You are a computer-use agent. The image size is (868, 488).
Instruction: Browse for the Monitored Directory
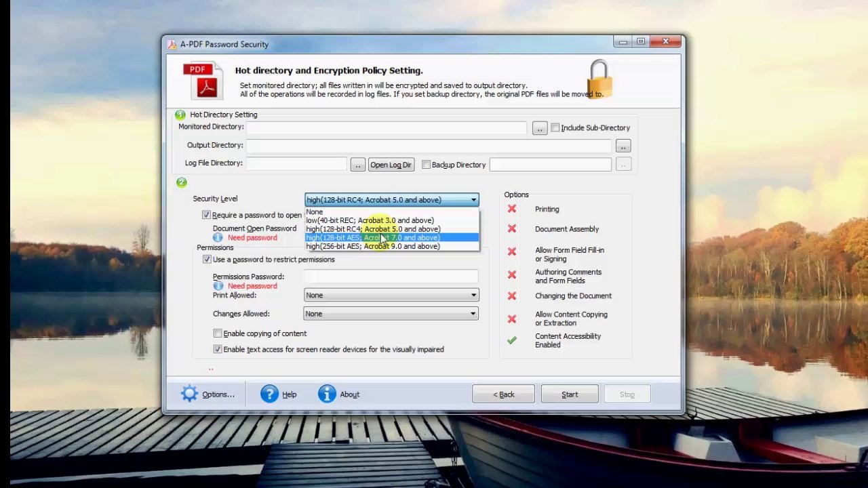[x=540, y=128]
